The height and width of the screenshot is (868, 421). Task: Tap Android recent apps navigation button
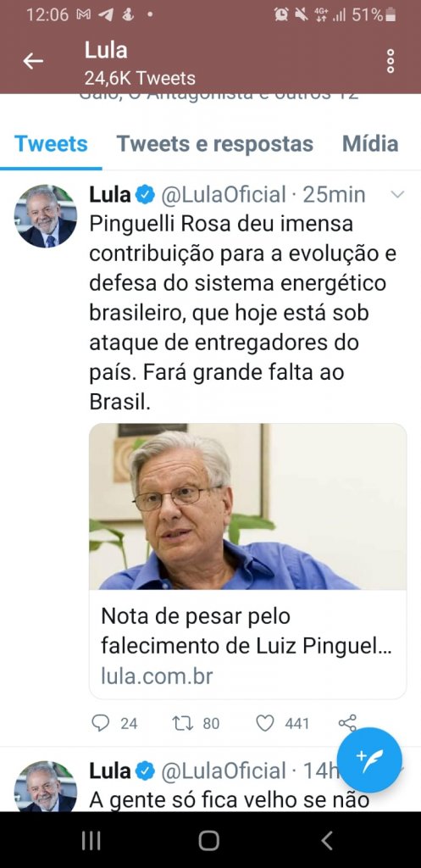point(91,841)
